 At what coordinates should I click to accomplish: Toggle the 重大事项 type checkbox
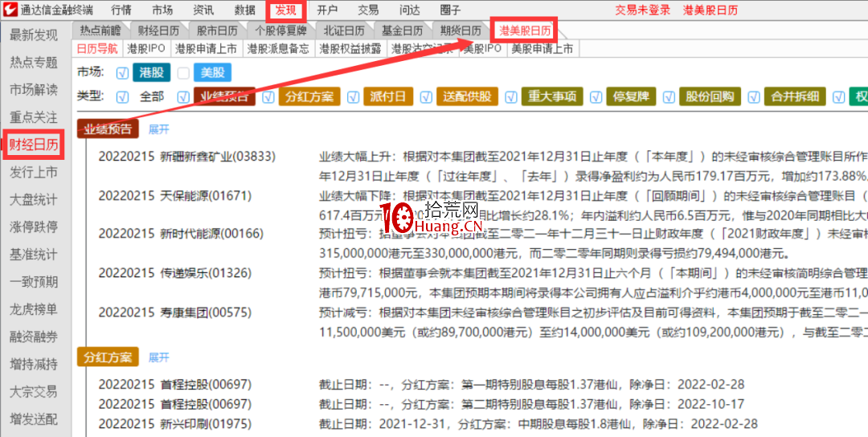pyautogui.click(x=511, y=97)
